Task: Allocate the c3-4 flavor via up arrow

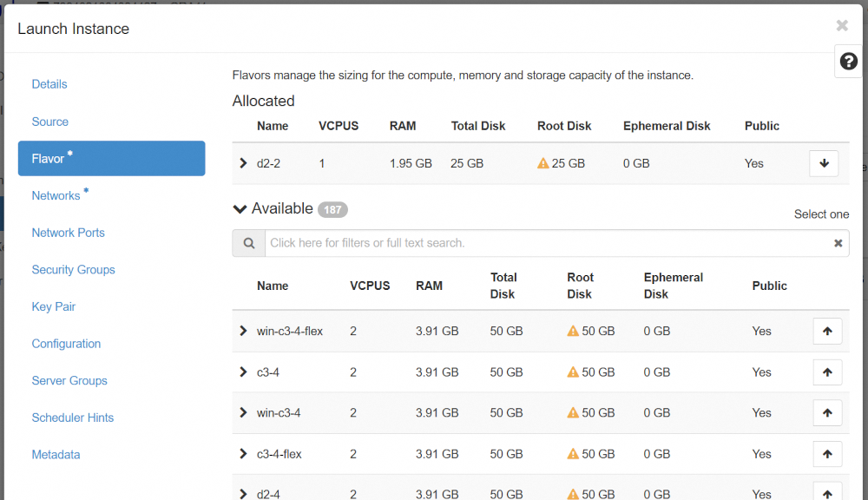Action: (x=827, y=372)
